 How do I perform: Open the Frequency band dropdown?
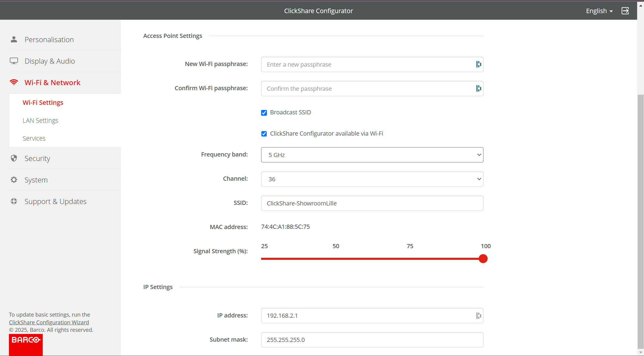[372, 155]
